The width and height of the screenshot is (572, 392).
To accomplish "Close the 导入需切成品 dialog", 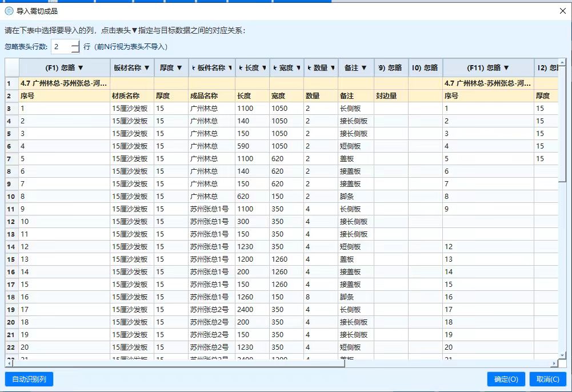I will (x=562, y=11).
